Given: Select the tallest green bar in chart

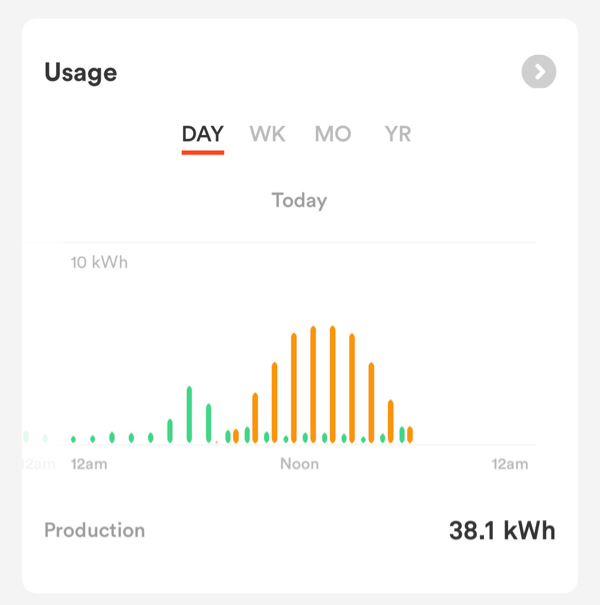Looking at the screenshot, I should (x=189, y=414).
